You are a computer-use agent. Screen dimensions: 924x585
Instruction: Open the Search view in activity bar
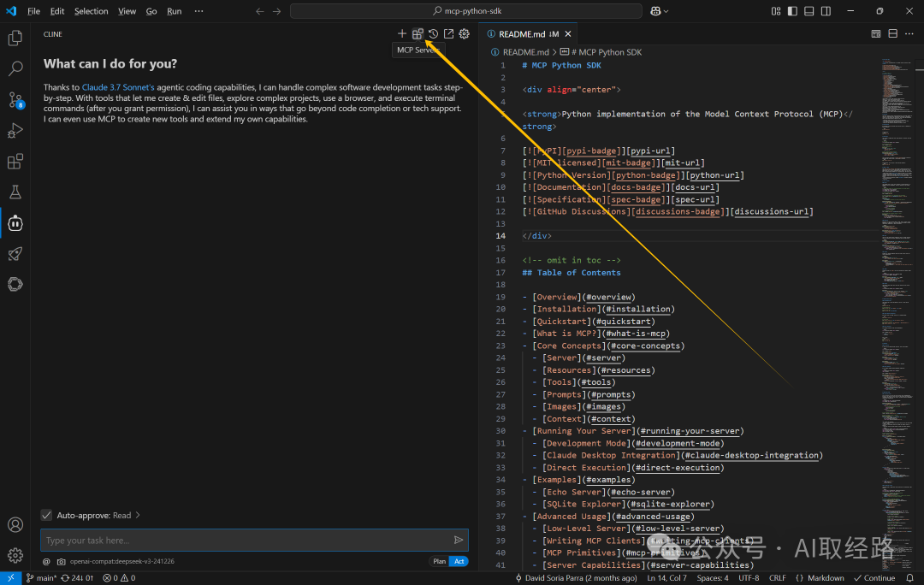click(15, 69)
